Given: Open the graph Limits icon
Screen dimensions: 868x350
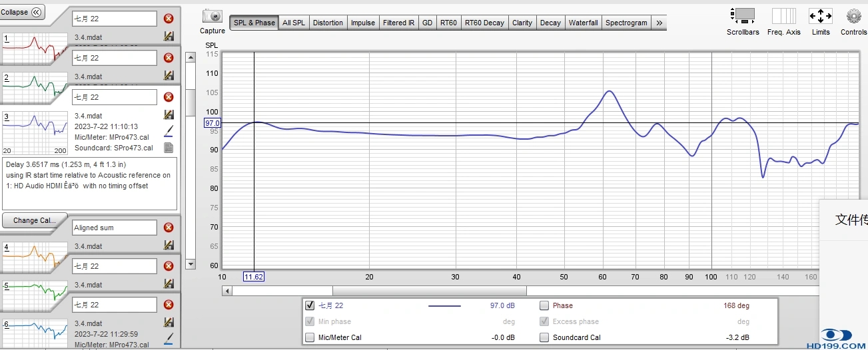Looking at the screenshot, I should 821,17.
